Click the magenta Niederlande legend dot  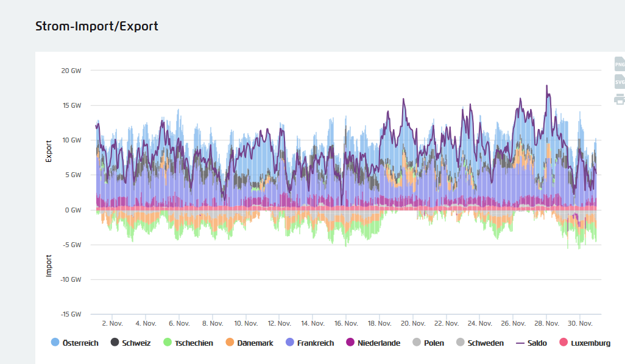350,343
